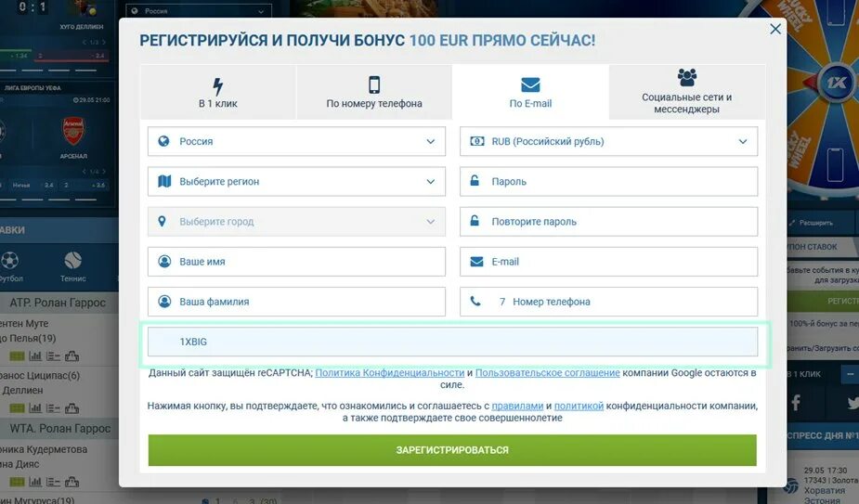
Task: Click the banknote icon in currency field
Action: pyautogui.click(x=477, y=141)
